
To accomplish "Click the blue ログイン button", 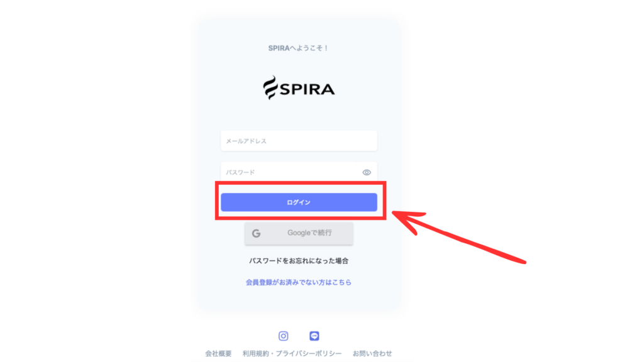I will pyautogui.click(x=299, y=202).
